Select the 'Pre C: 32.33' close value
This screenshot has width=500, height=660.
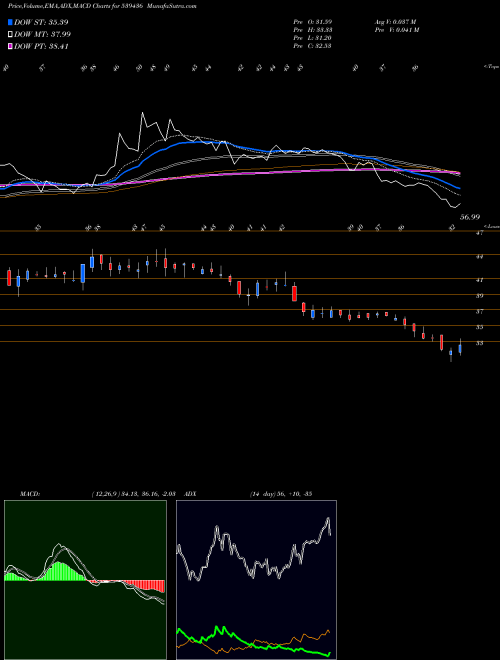(x=313, y=46)
